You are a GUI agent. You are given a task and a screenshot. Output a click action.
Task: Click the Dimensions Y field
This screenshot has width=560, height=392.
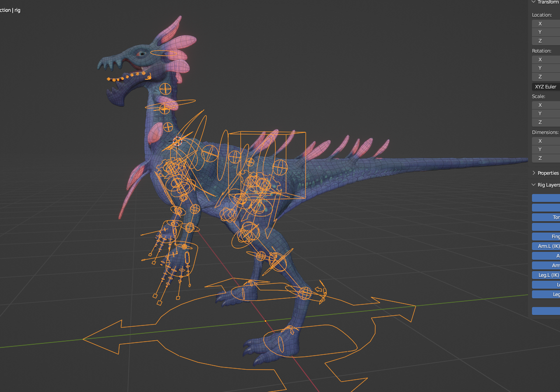(x=546, y=149)
